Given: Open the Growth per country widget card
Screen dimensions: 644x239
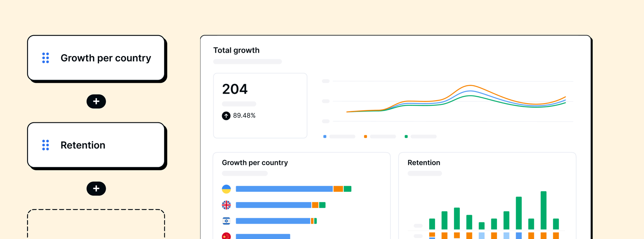Looking at the screenshot, I should pyautogui.click(x=96, y=58).
